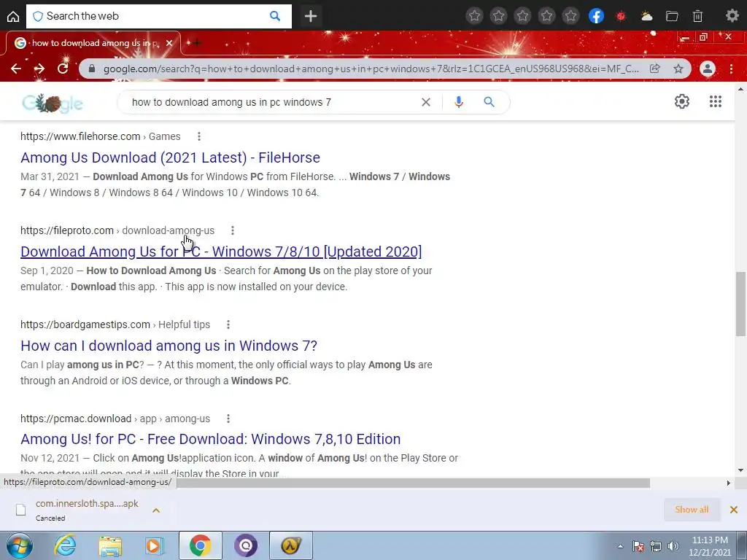Switch to Chrome taskbar button
This screenshot has width=747, height=560.
(x=200, y=545)
